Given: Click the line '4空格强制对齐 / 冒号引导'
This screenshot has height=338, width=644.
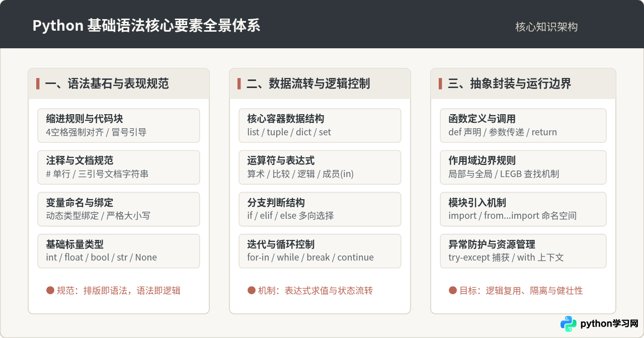Looking at the screenshot, I should pos(96,132).
